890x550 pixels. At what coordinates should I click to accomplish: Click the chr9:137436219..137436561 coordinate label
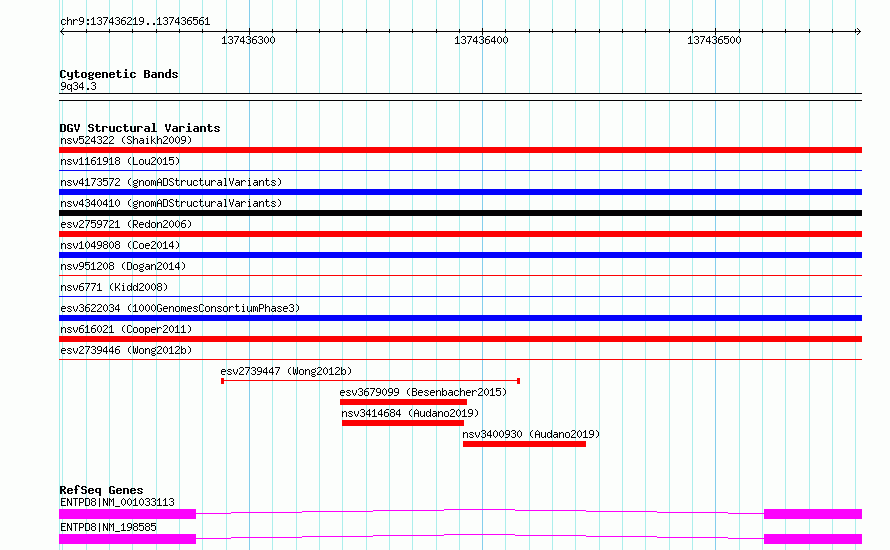tap(135, 22)
